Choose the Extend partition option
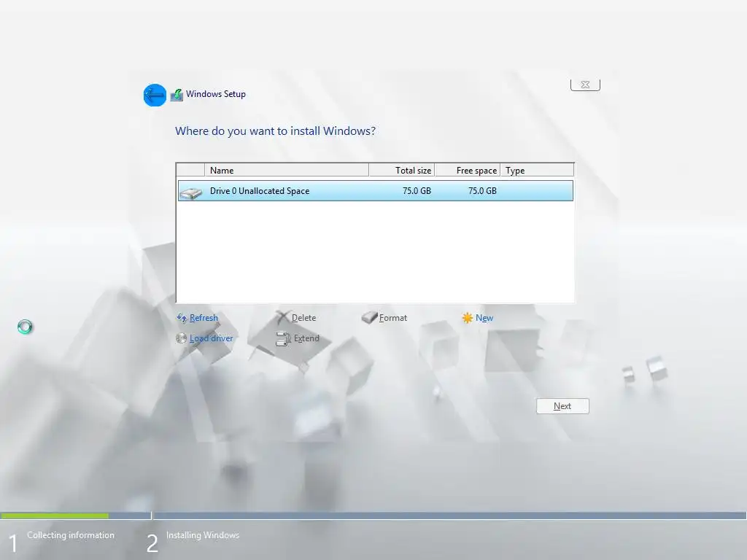 (306, 338)
